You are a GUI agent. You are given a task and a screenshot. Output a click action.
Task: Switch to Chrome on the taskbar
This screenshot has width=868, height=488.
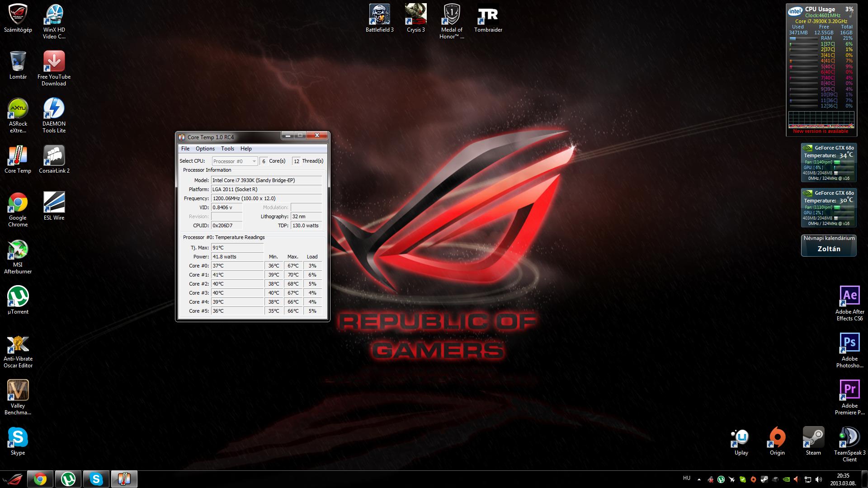point(40,479)
